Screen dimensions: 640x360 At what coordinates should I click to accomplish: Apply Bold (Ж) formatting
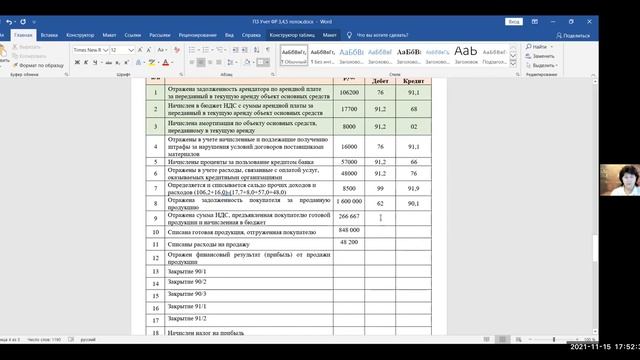click(x=77, y=62)
